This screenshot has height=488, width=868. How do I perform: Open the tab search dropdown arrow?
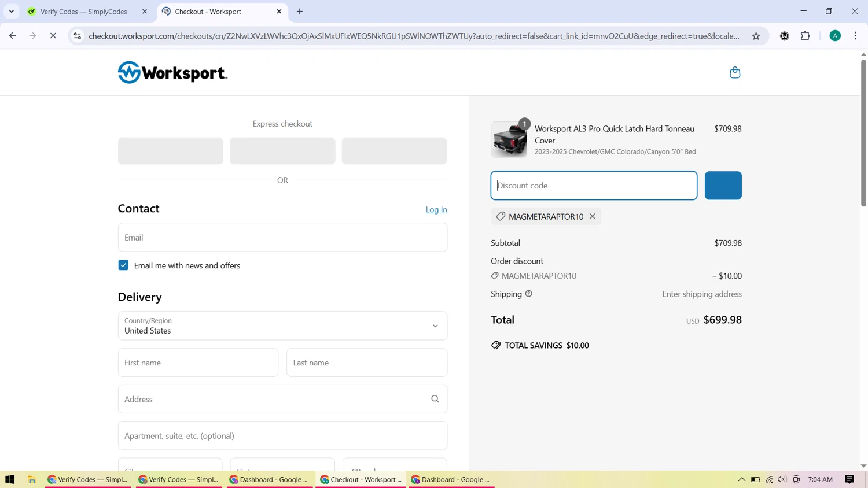pyautogui.click(x=12, y=12)
